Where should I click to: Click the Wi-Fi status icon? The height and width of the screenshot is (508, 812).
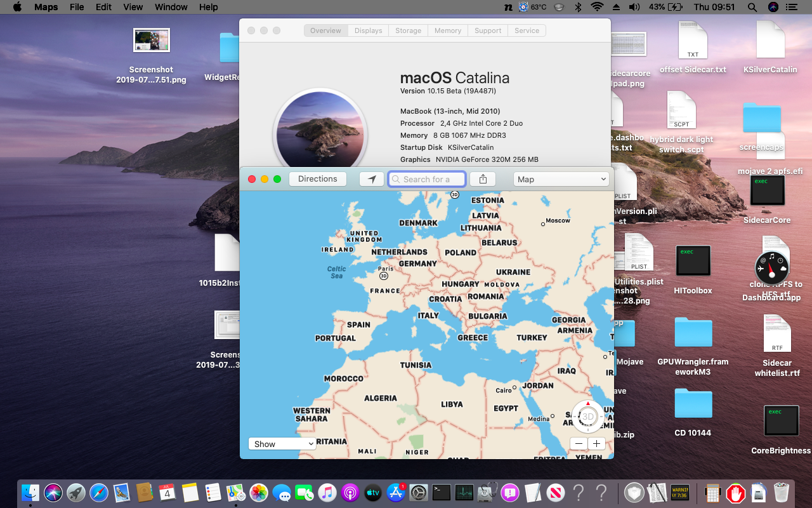597,7
